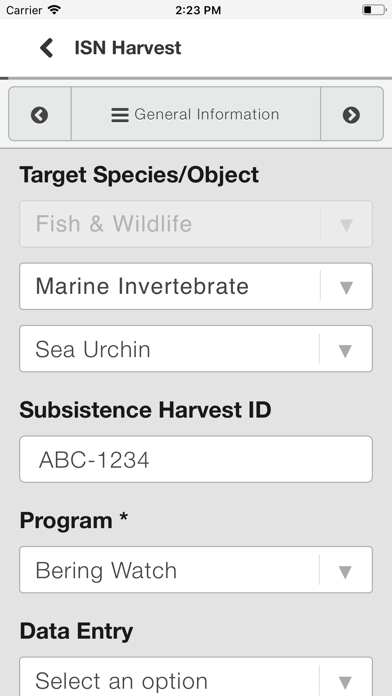Tap the battery icon in status bar
This screenshot has width=392, height=696.
pyautogui.click(x=374, y=10)
